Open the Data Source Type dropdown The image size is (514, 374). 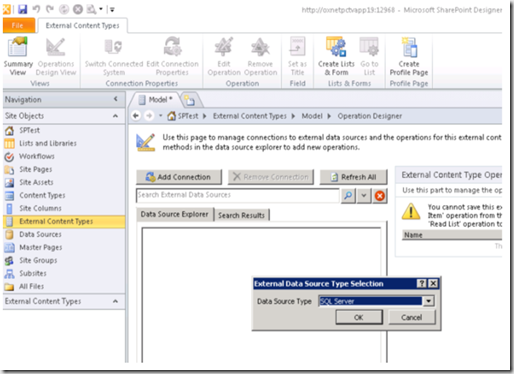point(429,301)
